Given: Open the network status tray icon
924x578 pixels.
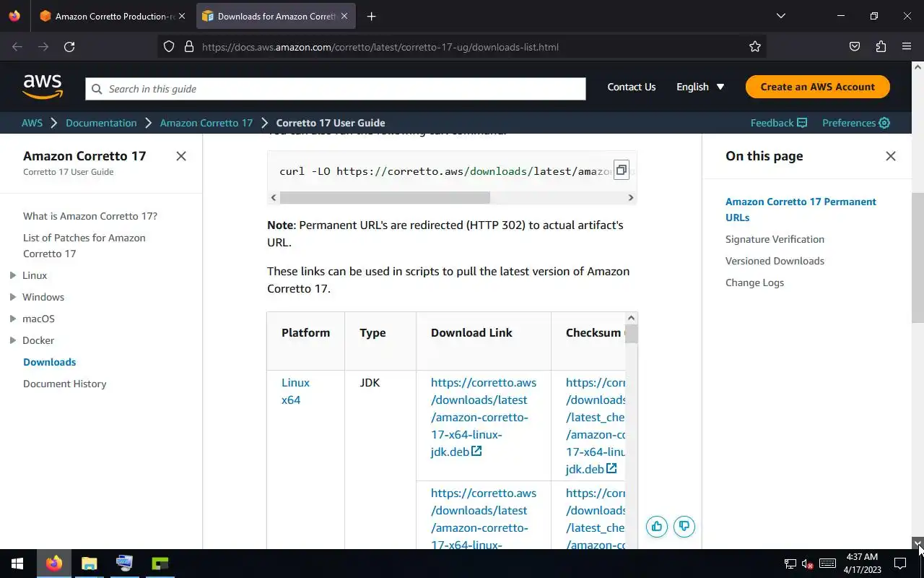Looking at the screenshot, I should [790, 564].
